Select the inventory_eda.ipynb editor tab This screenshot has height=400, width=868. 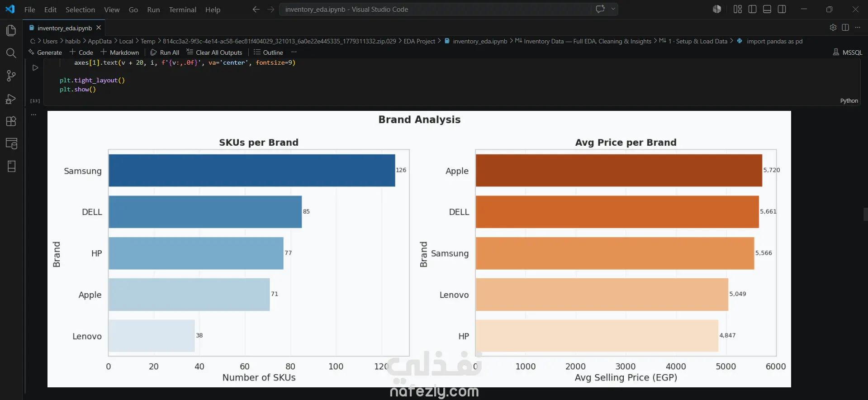click(65, 28)
